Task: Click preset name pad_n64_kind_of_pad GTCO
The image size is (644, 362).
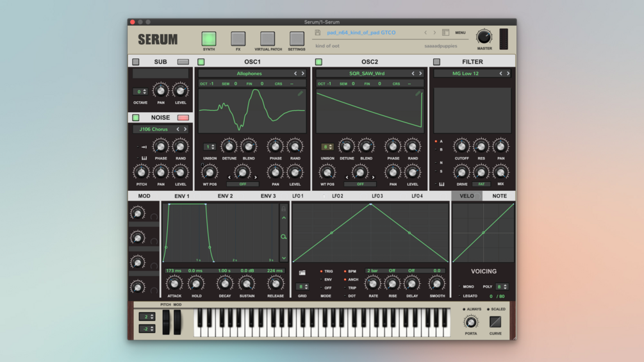Action: coord(361,33)
